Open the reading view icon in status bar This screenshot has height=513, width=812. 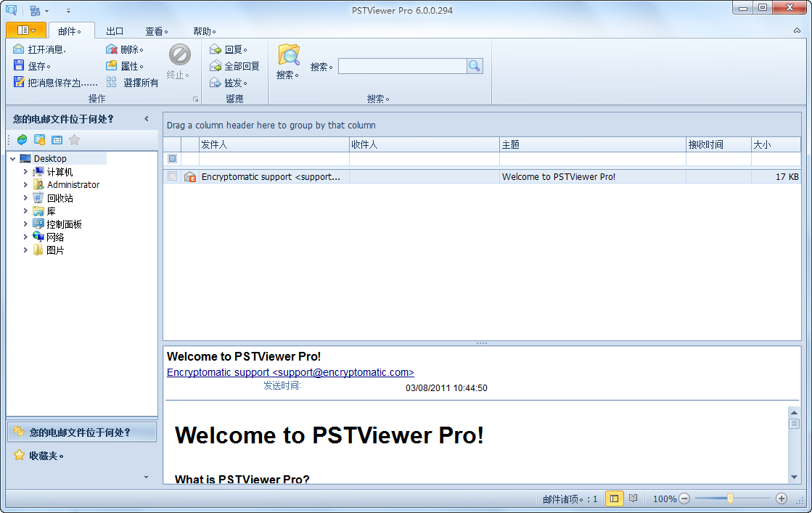pyautogui.click(x=632, y=498)
